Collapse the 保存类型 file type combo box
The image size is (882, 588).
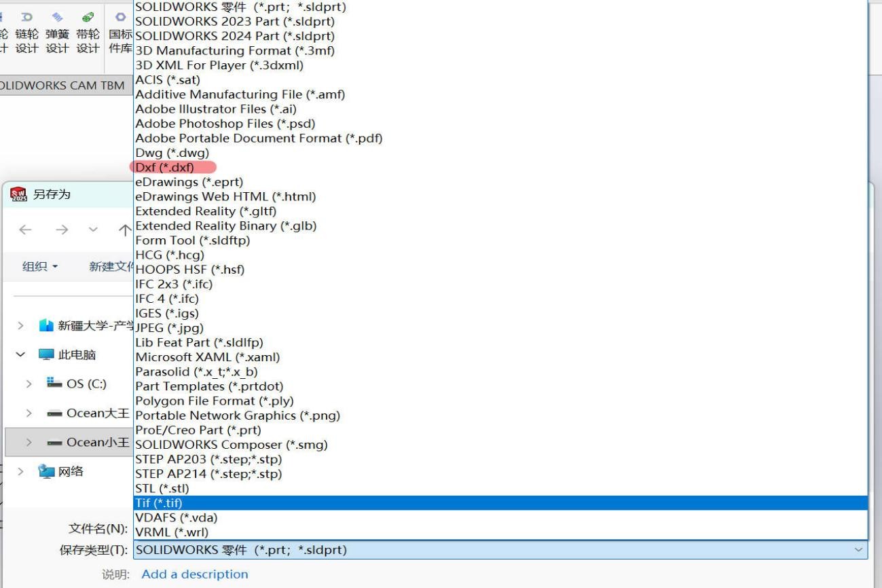858,550
